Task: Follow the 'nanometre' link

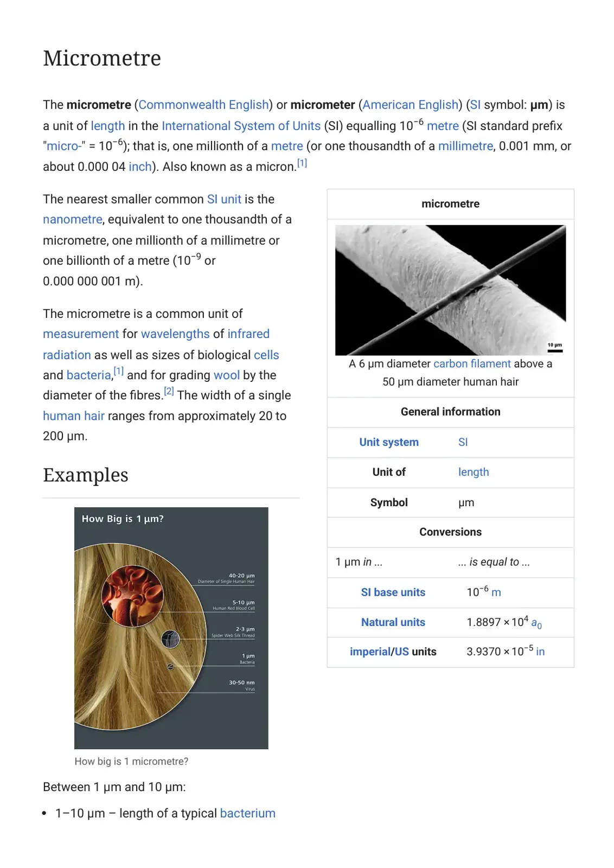Action: (x=73, y=219)
